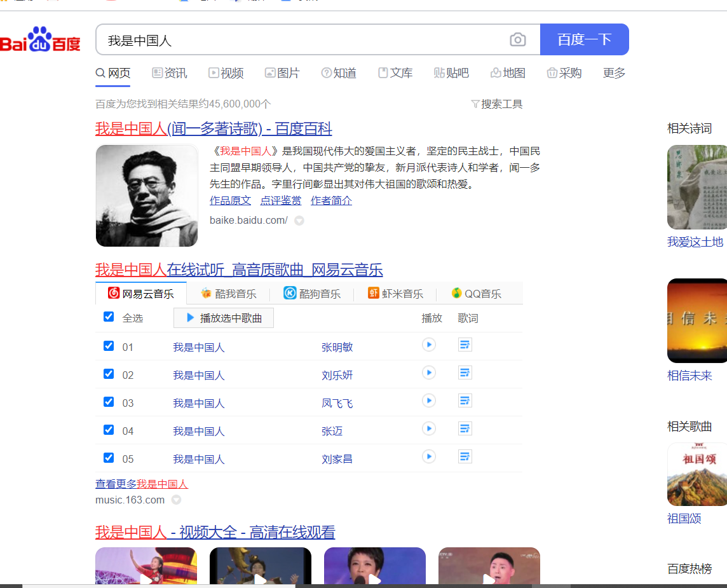Screen dimensions: 727x588
Task: Open the 更多 search categories menu
Action: click(614, 73)
